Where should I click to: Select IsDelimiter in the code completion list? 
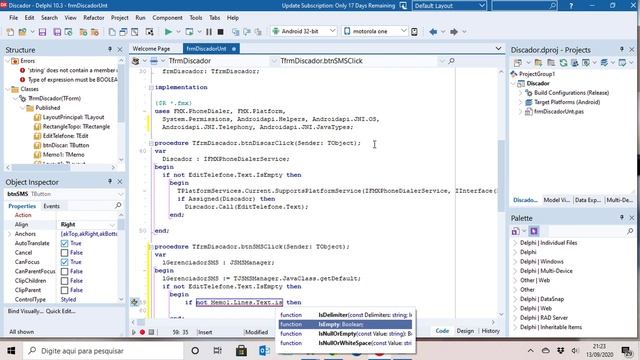pos(345,315)
